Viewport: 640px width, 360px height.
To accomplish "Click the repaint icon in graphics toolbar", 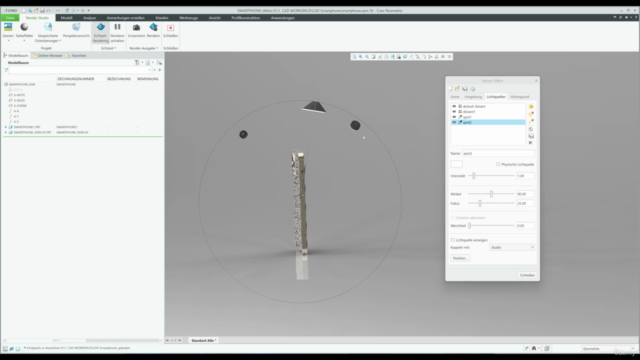I will (x=373, y=57).
